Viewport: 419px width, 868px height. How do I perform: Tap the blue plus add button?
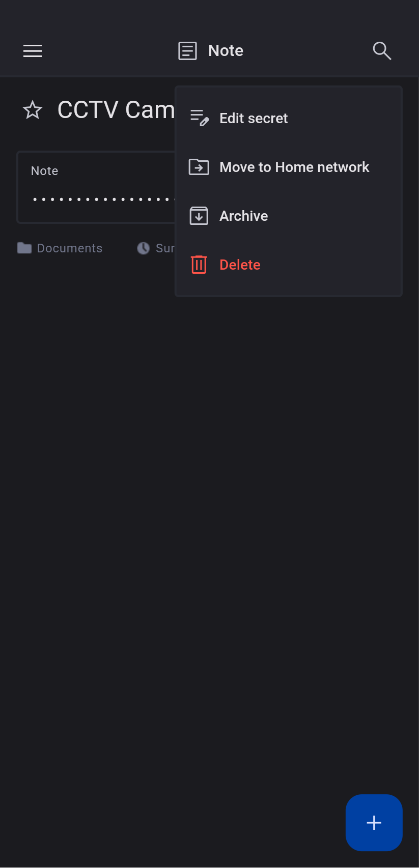tap(374, 823)
